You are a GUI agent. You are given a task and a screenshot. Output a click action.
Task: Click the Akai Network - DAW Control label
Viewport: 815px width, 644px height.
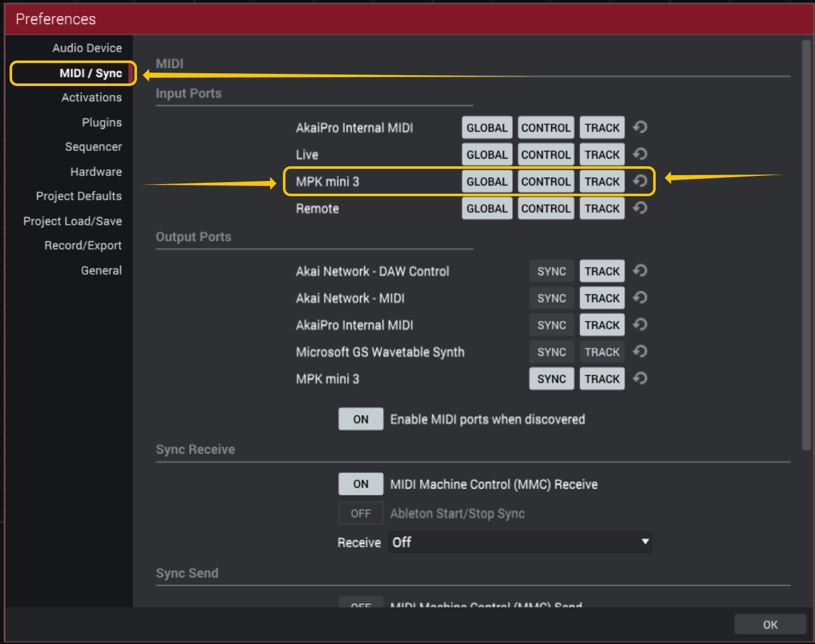372,271
